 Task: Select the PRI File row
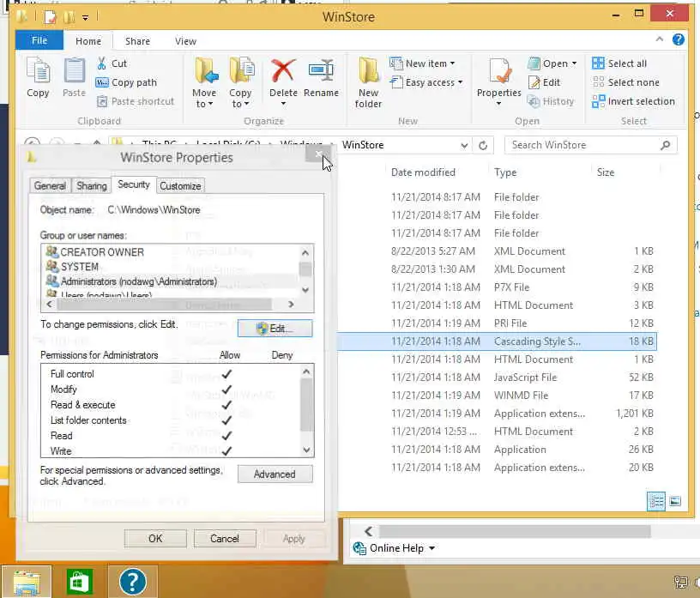[497, 323]
